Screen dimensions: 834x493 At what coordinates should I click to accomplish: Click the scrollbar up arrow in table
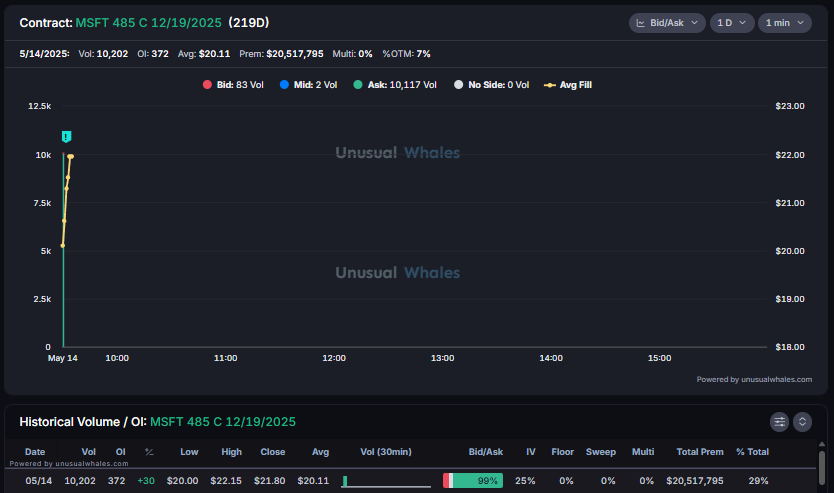[822, 444]
